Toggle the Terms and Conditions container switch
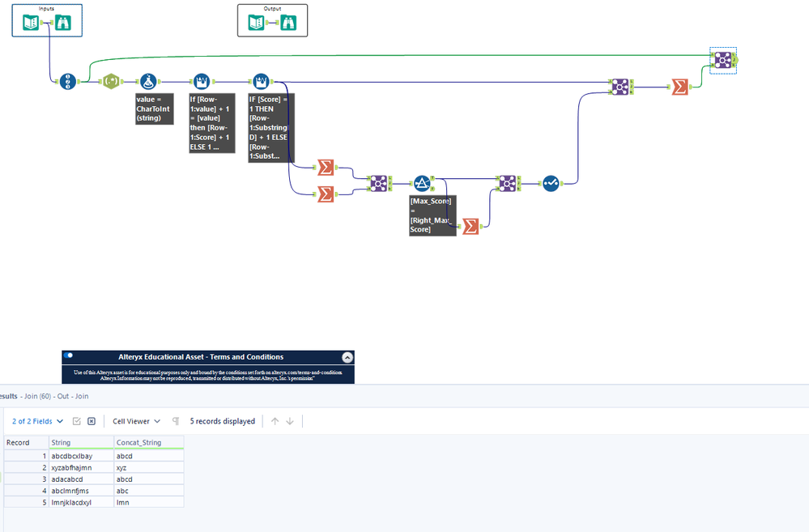The width and height of the screenshot is (809, 532). pos(68,355)
